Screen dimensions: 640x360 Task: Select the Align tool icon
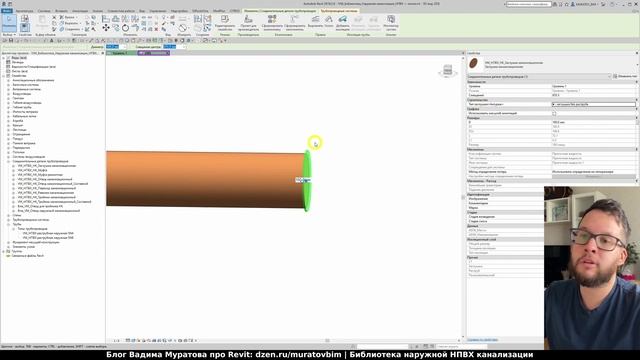[106, 19]
